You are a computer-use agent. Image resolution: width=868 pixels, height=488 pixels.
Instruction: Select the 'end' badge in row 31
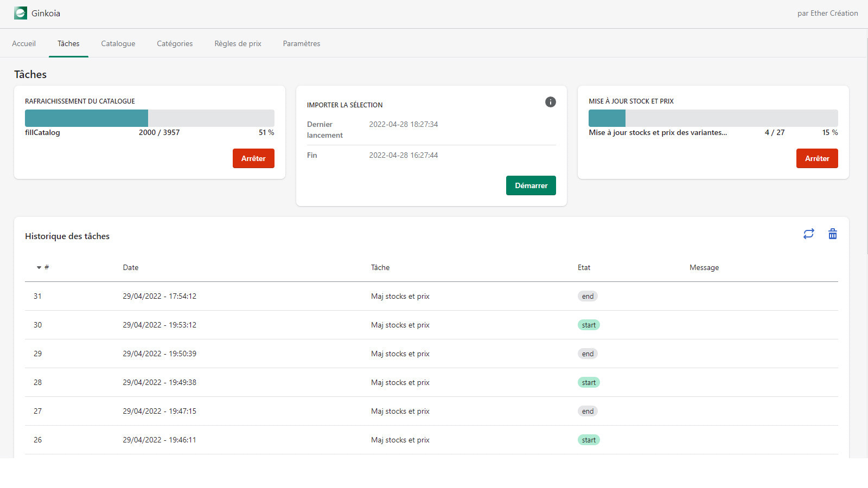click(588, 296)
